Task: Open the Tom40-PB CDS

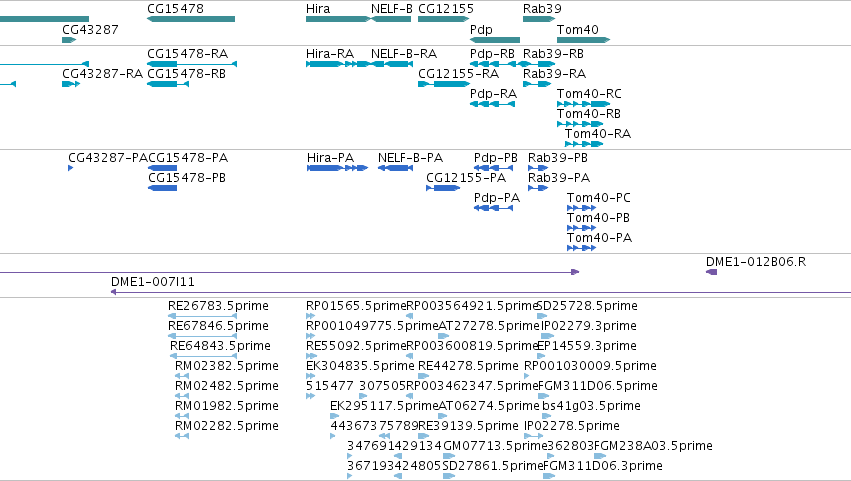Action: coord(581,229)
